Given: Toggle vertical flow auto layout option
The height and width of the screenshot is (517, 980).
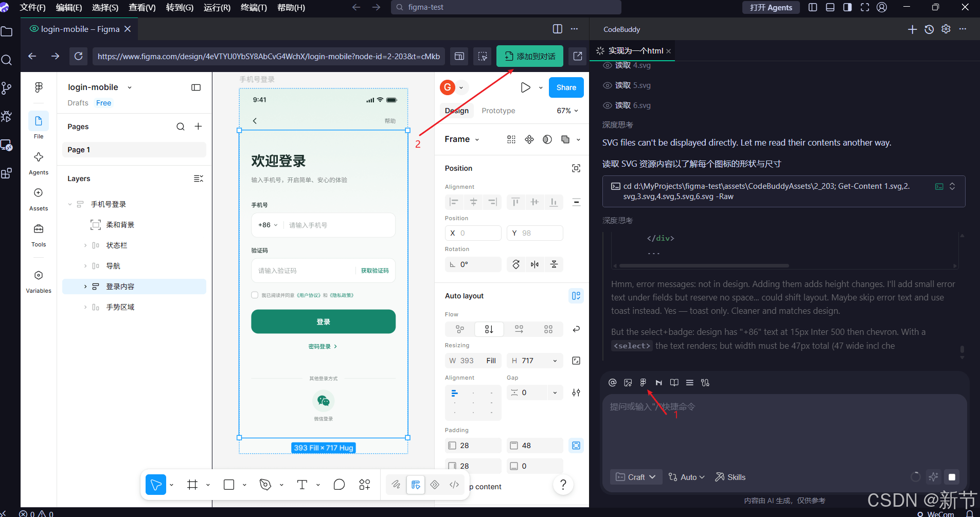Looking at the screenshot, I should (489, 329).
